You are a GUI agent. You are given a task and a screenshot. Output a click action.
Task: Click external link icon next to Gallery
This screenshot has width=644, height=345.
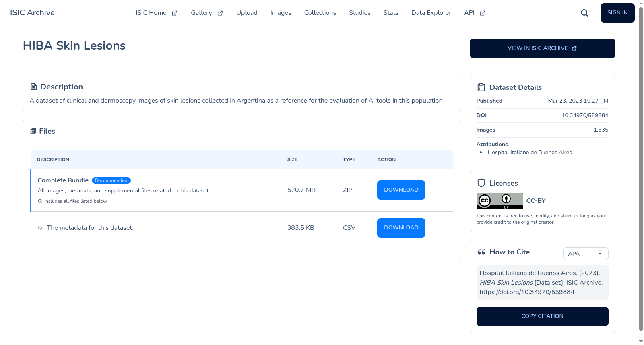point(220,13)
